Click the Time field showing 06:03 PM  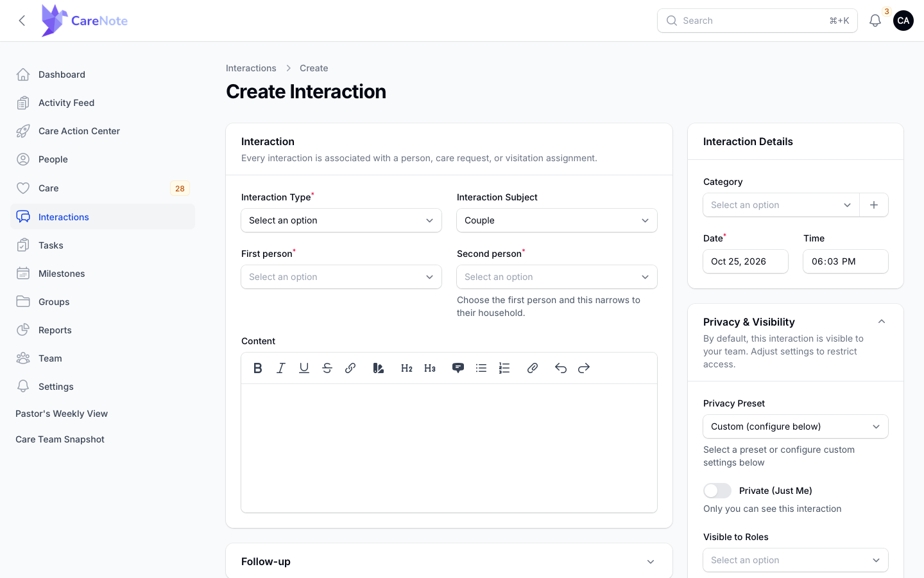coord(846,261)
